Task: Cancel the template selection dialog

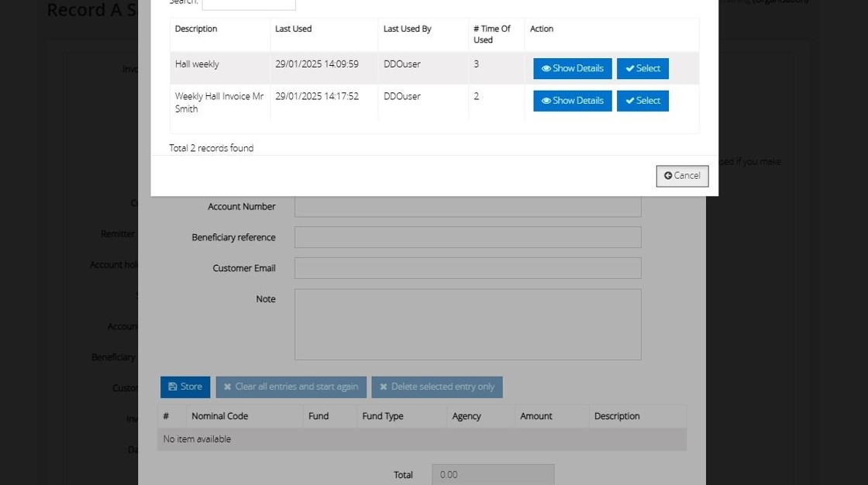Action: coord(682,176)
